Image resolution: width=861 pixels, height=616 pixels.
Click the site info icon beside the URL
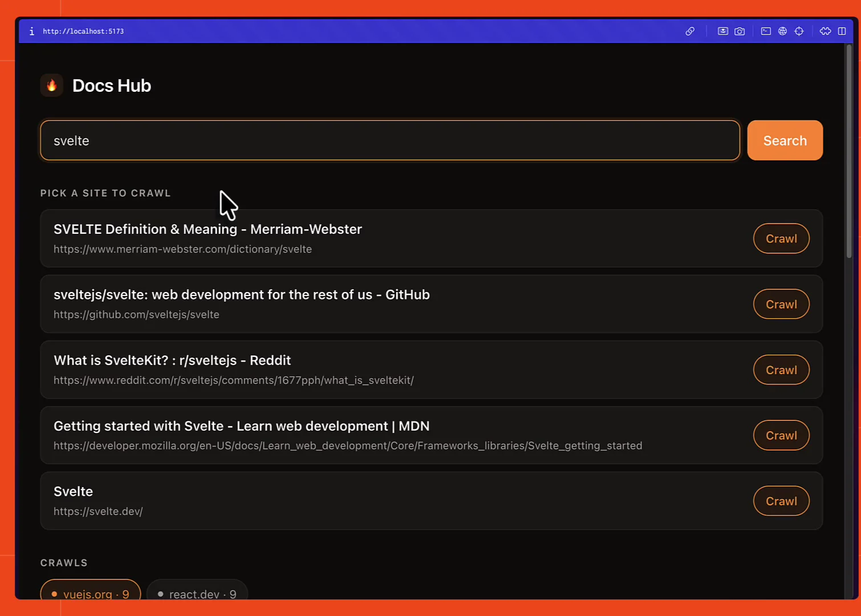tap(31, 31)
